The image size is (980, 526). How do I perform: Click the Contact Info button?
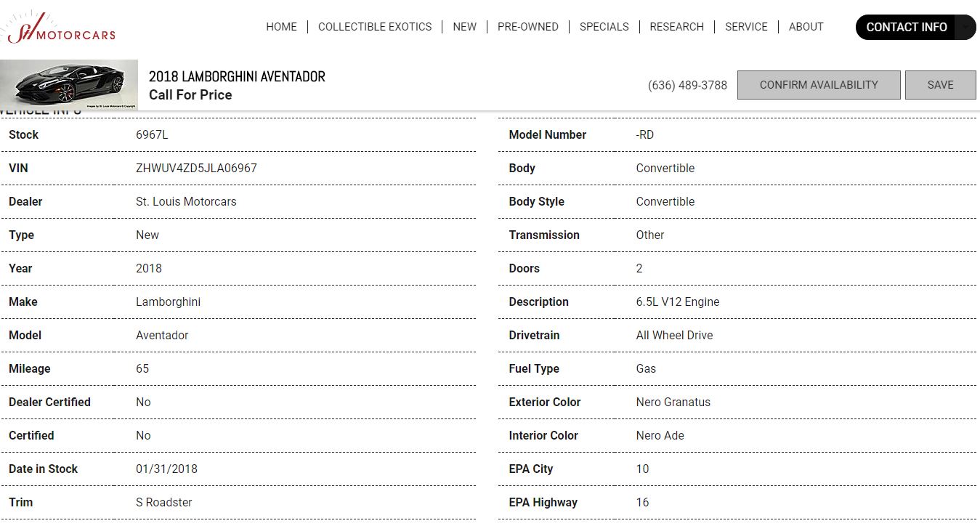coord(906,28)
